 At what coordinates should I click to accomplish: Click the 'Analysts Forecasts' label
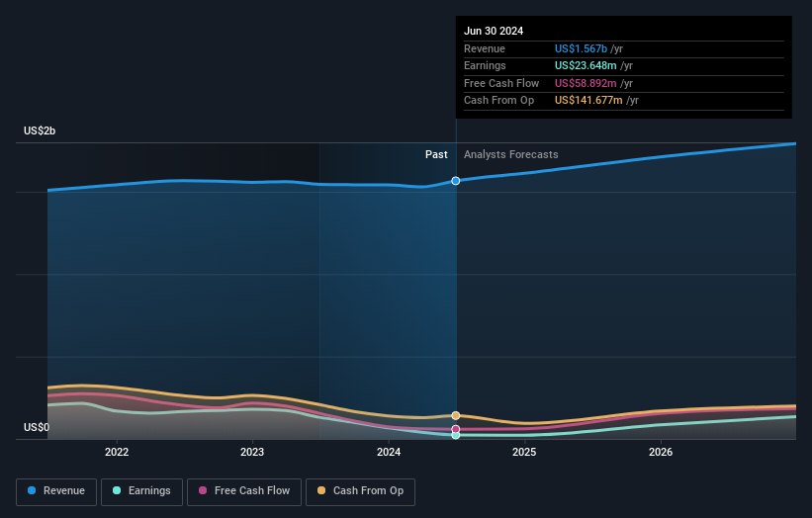pyautogui.click(x=510, y=155)
